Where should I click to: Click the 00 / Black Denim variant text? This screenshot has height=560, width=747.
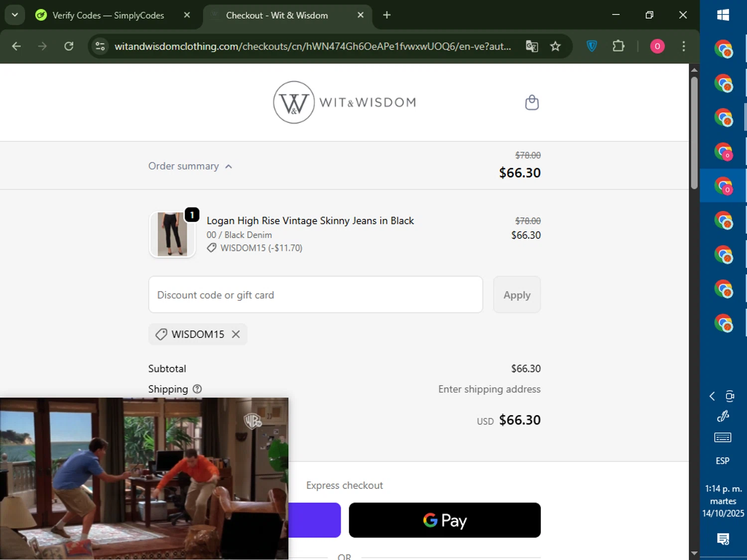(x=239, y=235)
